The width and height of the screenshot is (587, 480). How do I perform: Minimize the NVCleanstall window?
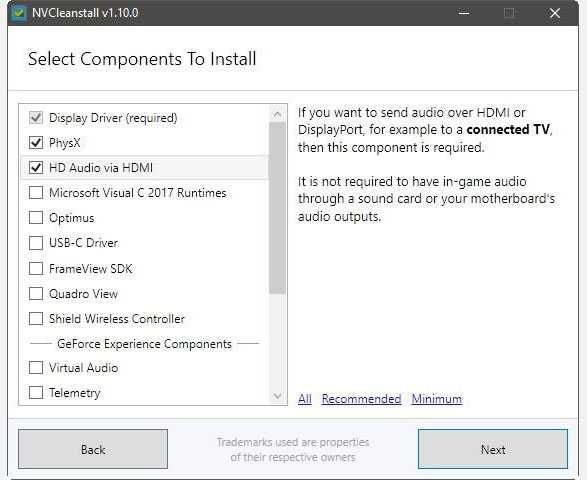464,13
